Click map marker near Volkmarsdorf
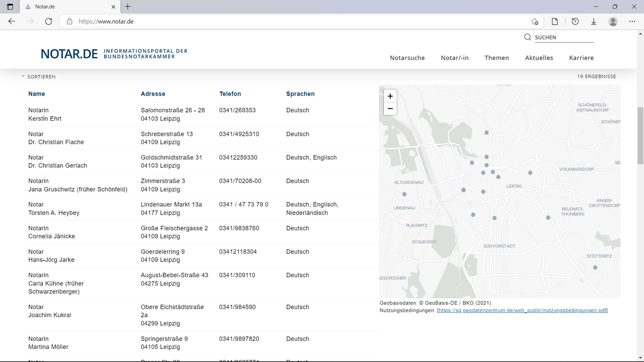 tap(530, 172)
